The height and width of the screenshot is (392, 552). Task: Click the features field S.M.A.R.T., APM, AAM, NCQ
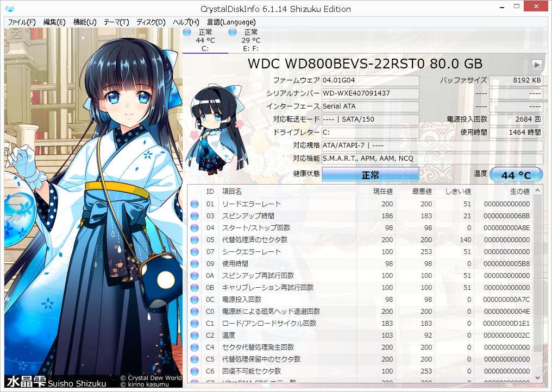pyautogui.click(x=432, y=159)
